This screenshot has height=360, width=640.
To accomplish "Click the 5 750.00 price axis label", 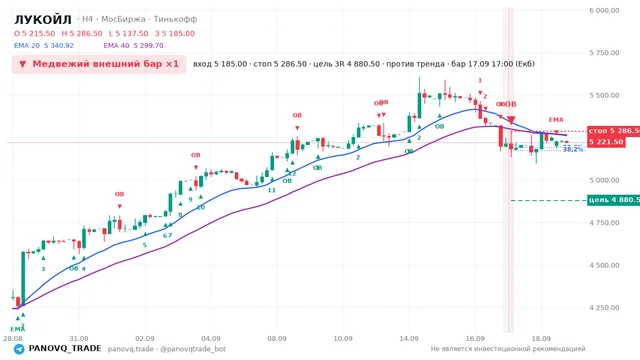I will click(604, 53).
